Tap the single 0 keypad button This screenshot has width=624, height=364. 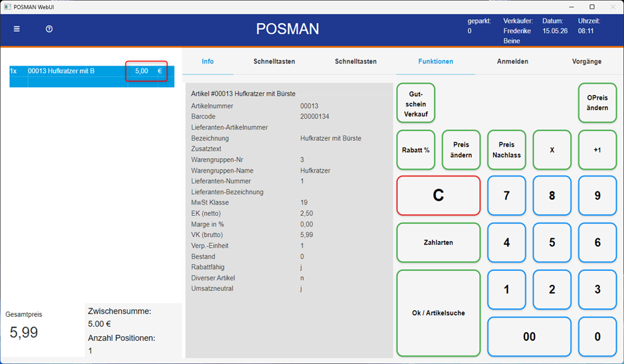coord(597,337)
